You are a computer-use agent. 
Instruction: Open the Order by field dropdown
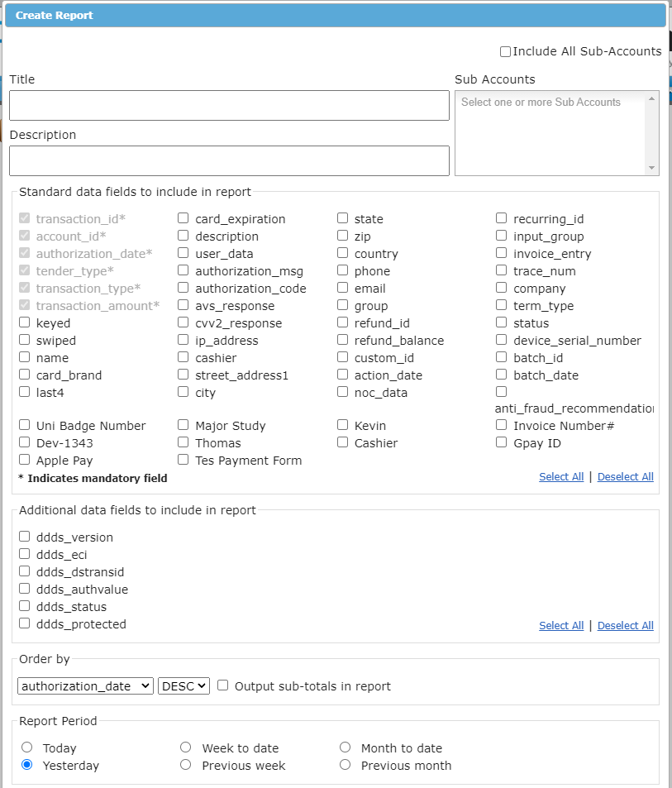[85, 685]
